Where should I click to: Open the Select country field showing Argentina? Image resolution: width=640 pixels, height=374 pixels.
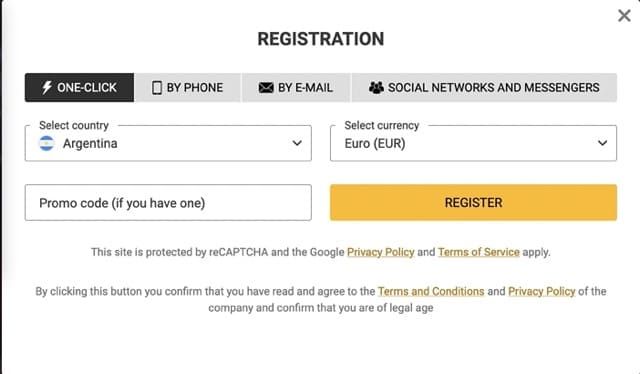(168, 143)
